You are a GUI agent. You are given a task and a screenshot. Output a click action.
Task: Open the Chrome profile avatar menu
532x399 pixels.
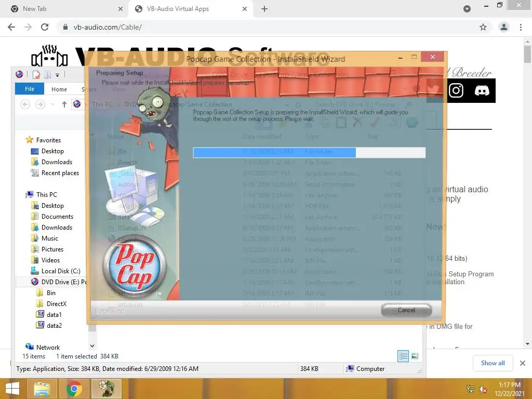504,27
